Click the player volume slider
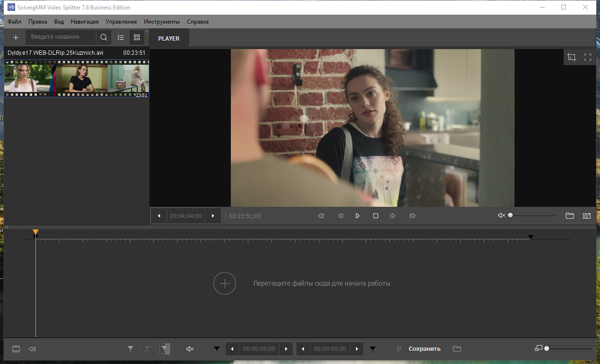This screenshot has width=600, height=364. (532, 216)
